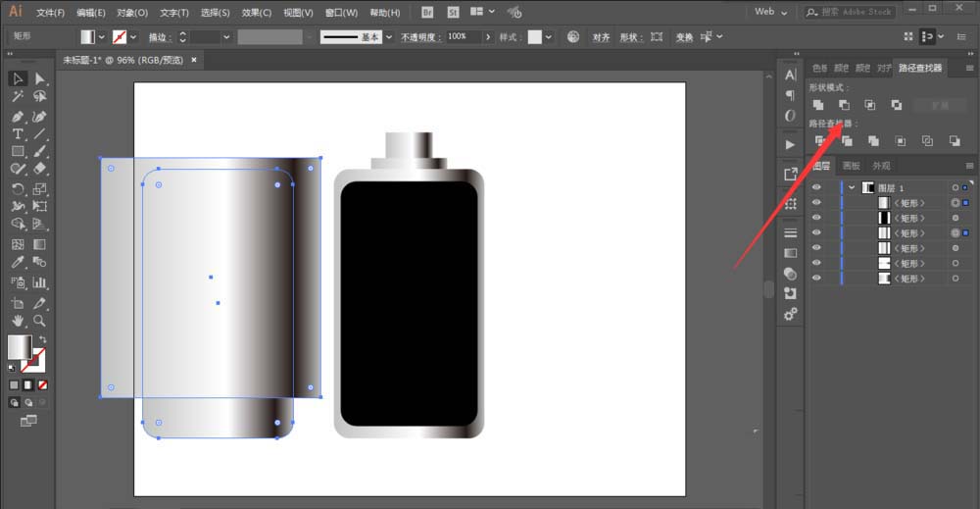
Task: Click 对齐 align in control bar
Action: pyautogui.click(x=601, y=37)
